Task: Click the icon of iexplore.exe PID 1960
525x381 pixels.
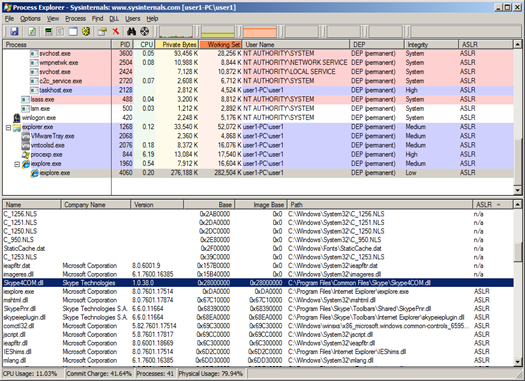Action: pyautogui.click(x=26, y=164)
